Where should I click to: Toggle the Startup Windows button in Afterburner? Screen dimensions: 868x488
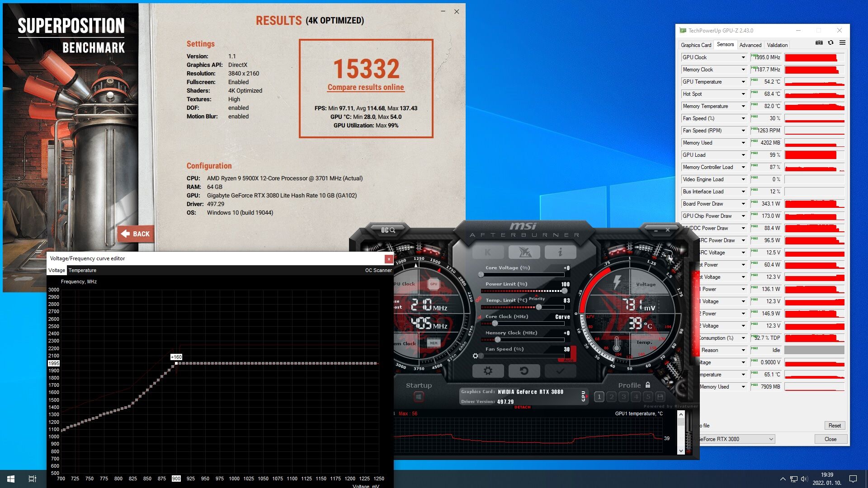pyautogui.click(x=419, y=397)
